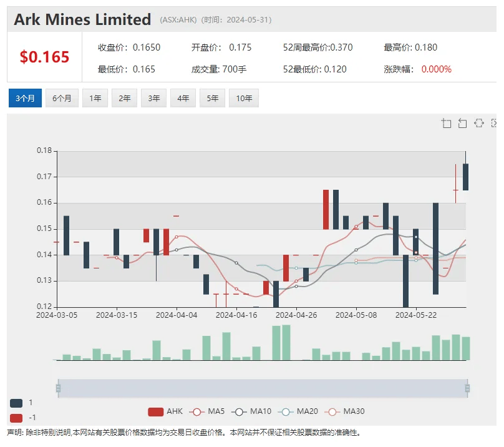The image size is (504, 447).
Task: Open the 5年 range tab
Action: click(213, 98)
